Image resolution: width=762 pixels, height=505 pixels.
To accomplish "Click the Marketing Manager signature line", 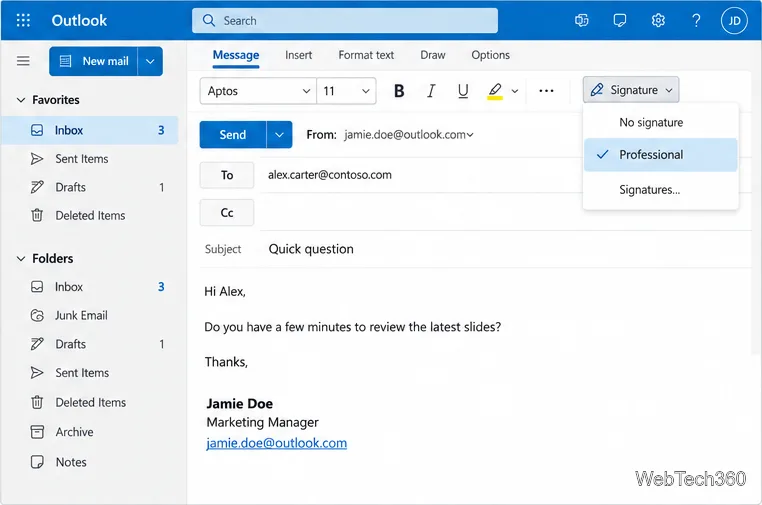I will click(262, 422).
